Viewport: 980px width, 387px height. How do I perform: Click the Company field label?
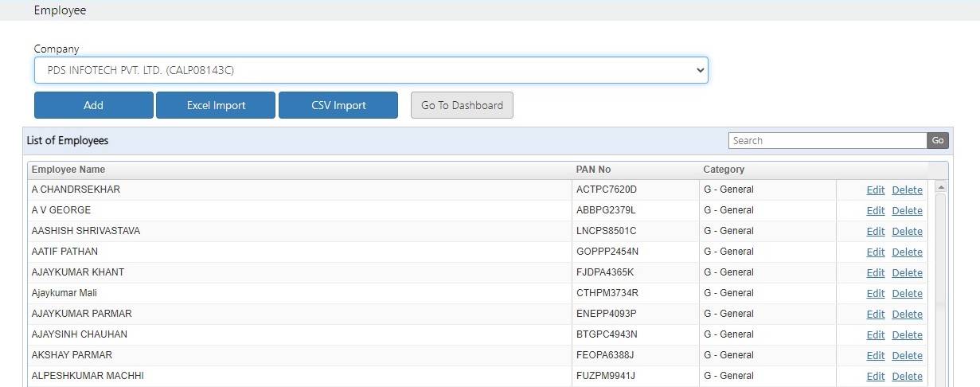(x=57, y=49)
